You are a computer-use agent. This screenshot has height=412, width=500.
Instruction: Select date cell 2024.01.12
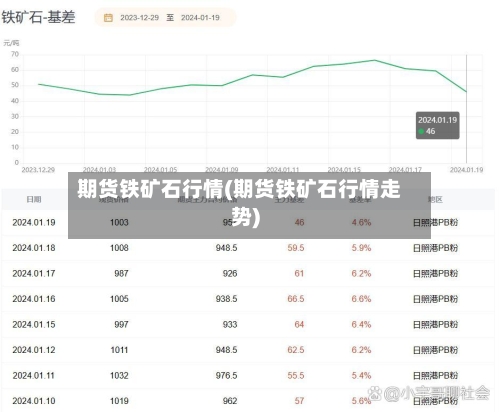[x=34, y=350]
